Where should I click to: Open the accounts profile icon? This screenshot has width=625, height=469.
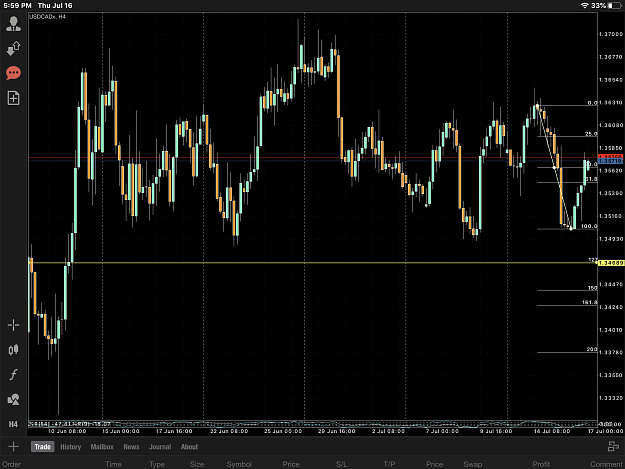13,24
